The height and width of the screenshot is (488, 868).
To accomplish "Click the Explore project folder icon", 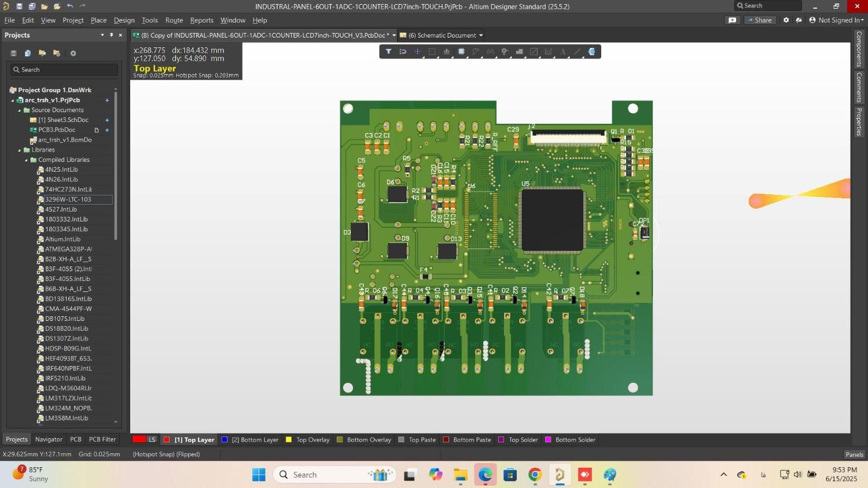I will pyautogui.click(x=42, y=53).
